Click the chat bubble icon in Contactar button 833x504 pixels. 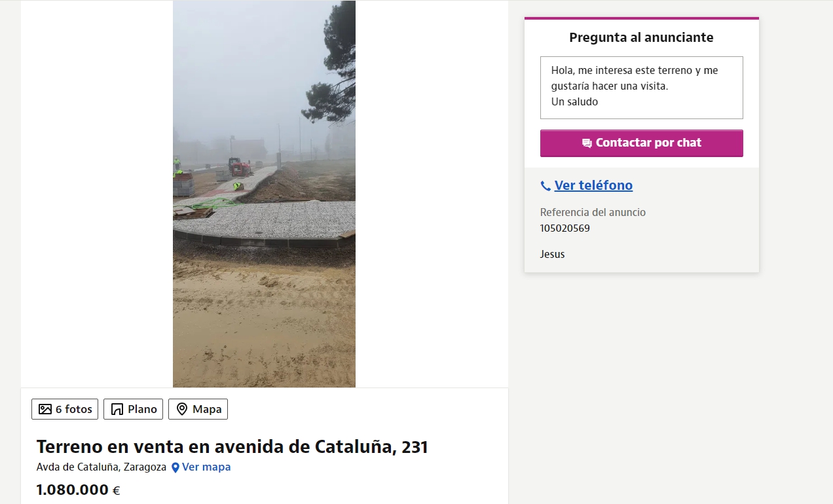tap(587, 143)
